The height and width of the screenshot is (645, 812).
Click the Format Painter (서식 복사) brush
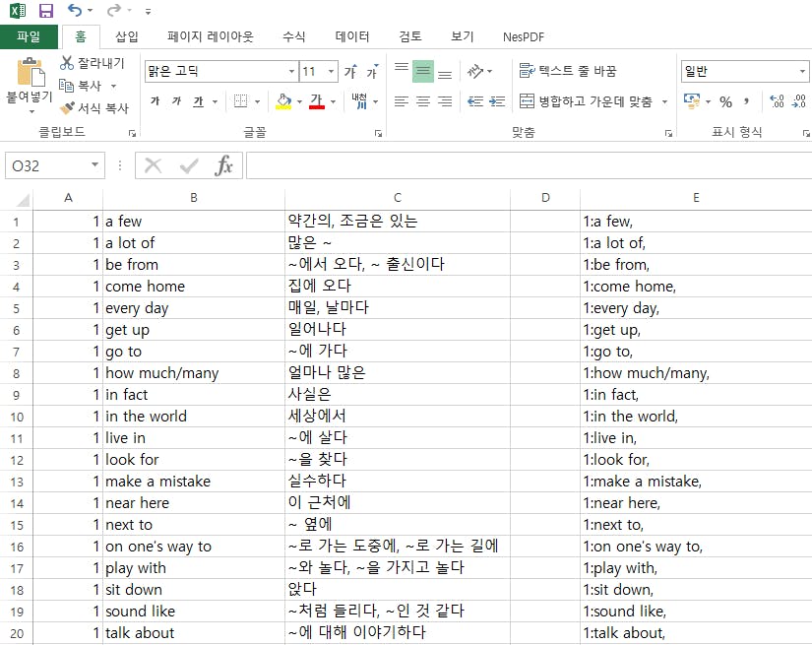[x=67, y=108]
